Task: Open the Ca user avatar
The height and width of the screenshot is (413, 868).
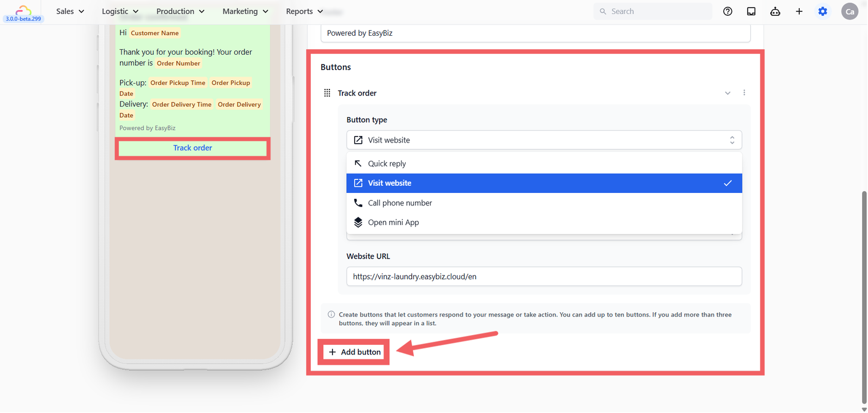Action: point(850,11)
